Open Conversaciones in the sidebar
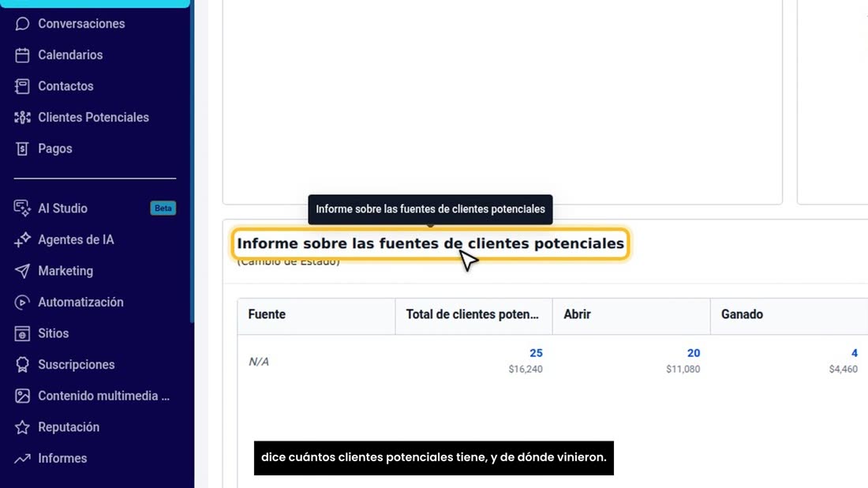This screenshot has width=868, height=488. 81,24
